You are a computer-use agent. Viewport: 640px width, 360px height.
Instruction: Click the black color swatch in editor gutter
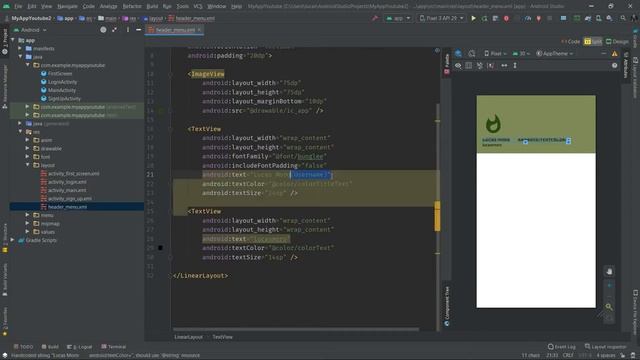(160, 248)
